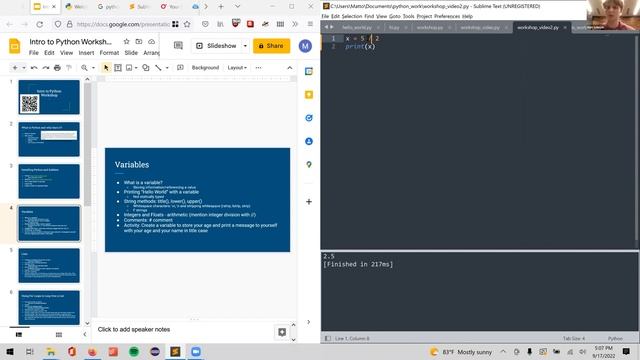
Task: Open Google Keep in the side panel
Action: click(x=309, y=95)
